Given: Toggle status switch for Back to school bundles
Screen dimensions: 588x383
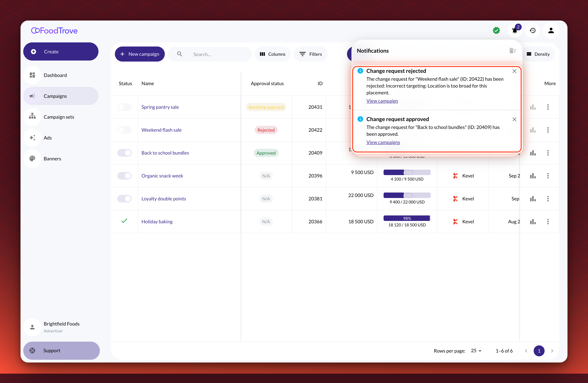Looking at the screenshot, I should click(124, 153).
